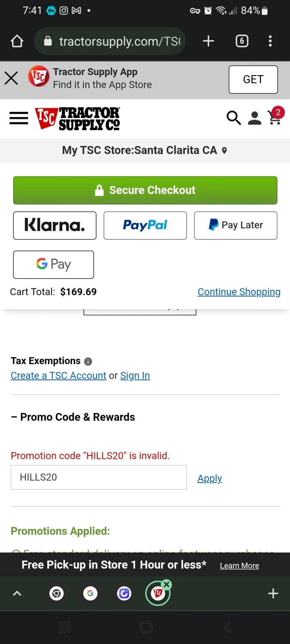
Task: Open a new browser tab
Action: point(208,41)
